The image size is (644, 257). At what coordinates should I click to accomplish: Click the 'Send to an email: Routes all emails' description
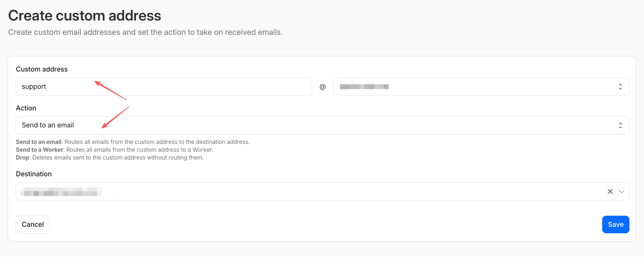133,142
